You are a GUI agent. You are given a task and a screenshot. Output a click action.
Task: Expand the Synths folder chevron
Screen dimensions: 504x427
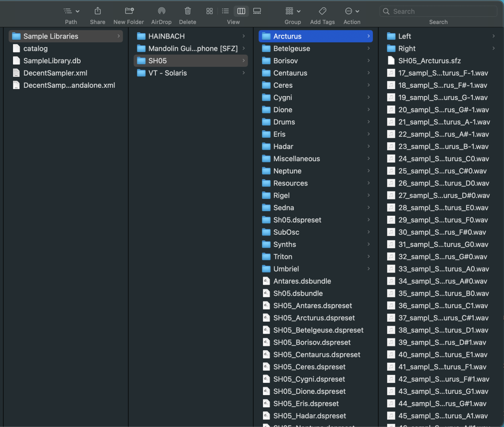369,244
